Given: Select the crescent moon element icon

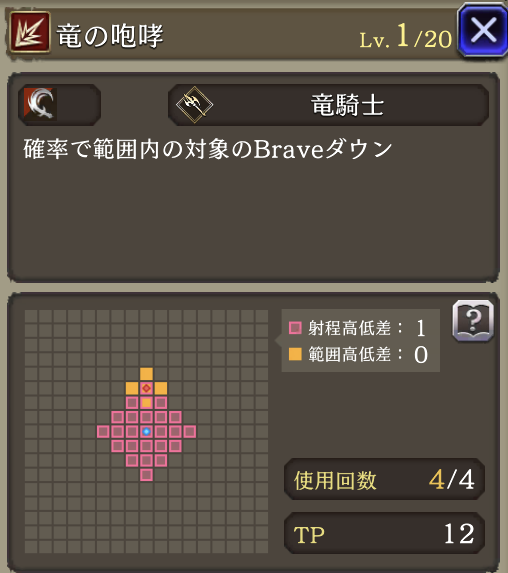Looking at the screenshot, I should click(41, 104).
